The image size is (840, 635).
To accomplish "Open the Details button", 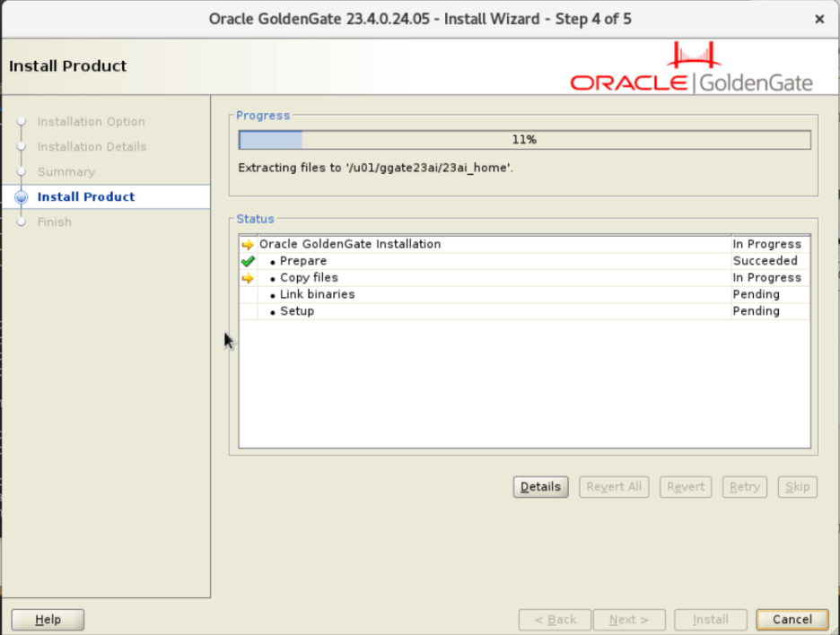I will click(x=540, y=487).
